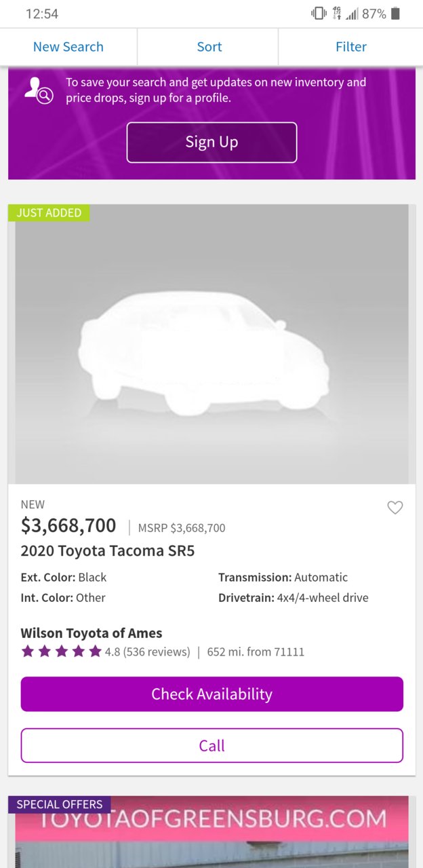Click the JUST ADDED badge
This screenshot has height=868, width=423.
click(x=49, y=213)
